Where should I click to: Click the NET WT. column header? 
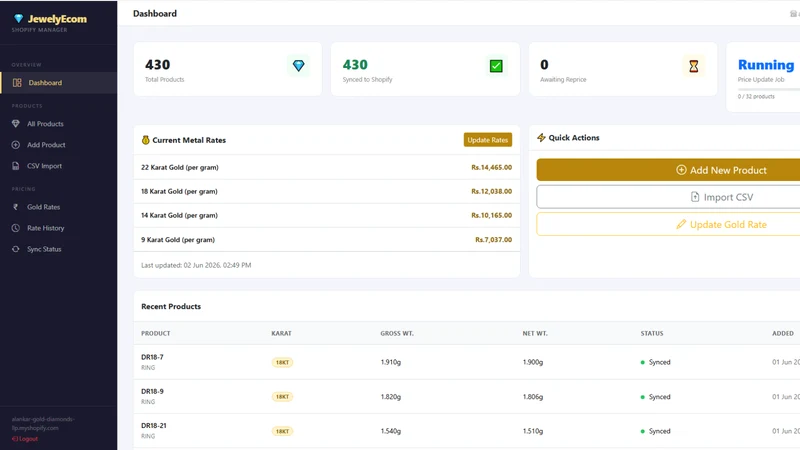coord(535,333)
